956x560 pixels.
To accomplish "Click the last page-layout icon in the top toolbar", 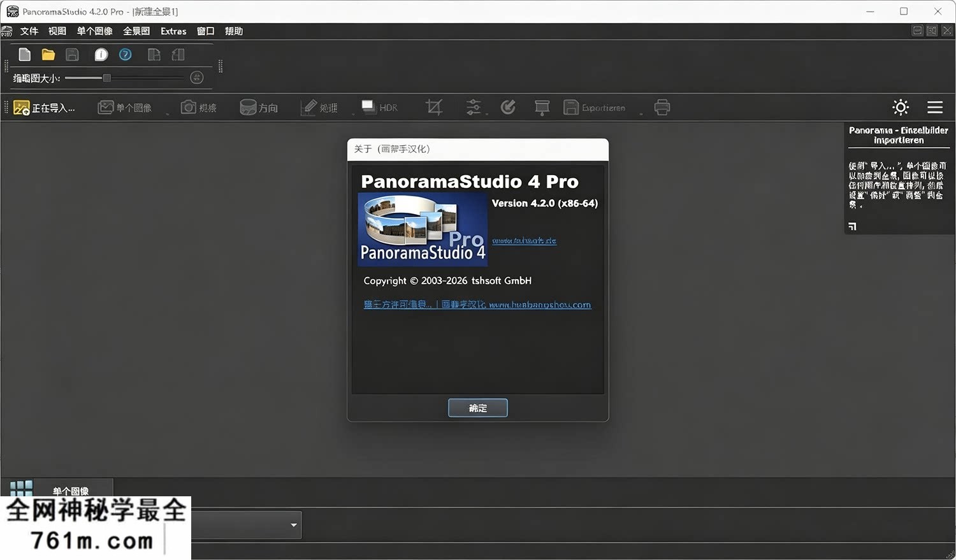I will (x=178, y=55).
